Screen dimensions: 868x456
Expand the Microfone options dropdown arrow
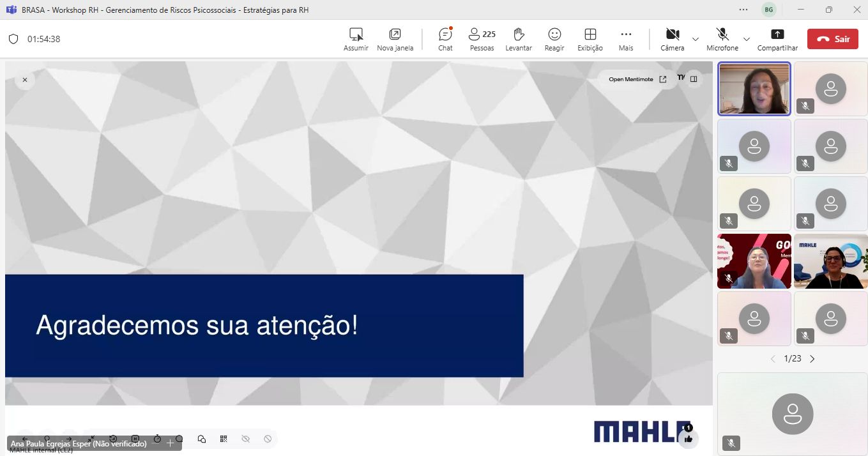[747, 39]
